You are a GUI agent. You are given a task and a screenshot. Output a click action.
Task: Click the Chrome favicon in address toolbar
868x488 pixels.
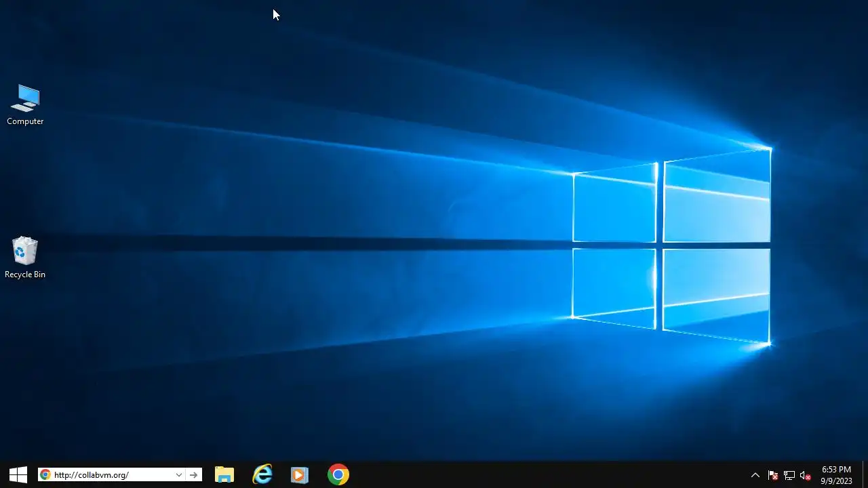click(45, 475)
